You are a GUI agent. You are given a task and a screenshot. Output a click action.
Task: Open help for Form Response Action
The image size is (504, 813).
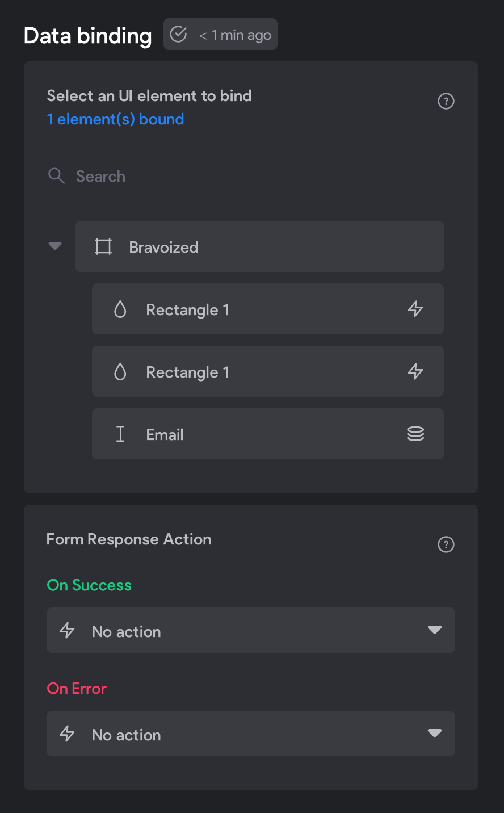click(446, 544)
